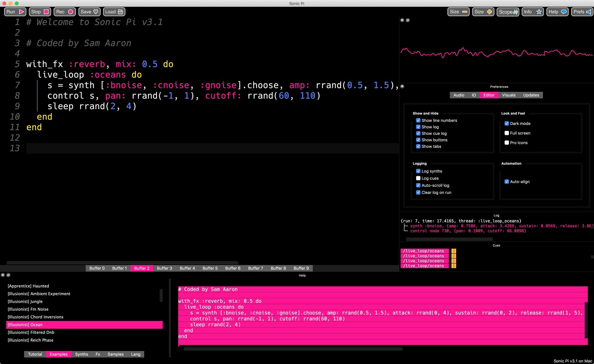Disable Dark mode checkbox
Viewport: 594px width, 364px height.
point(507,123)
